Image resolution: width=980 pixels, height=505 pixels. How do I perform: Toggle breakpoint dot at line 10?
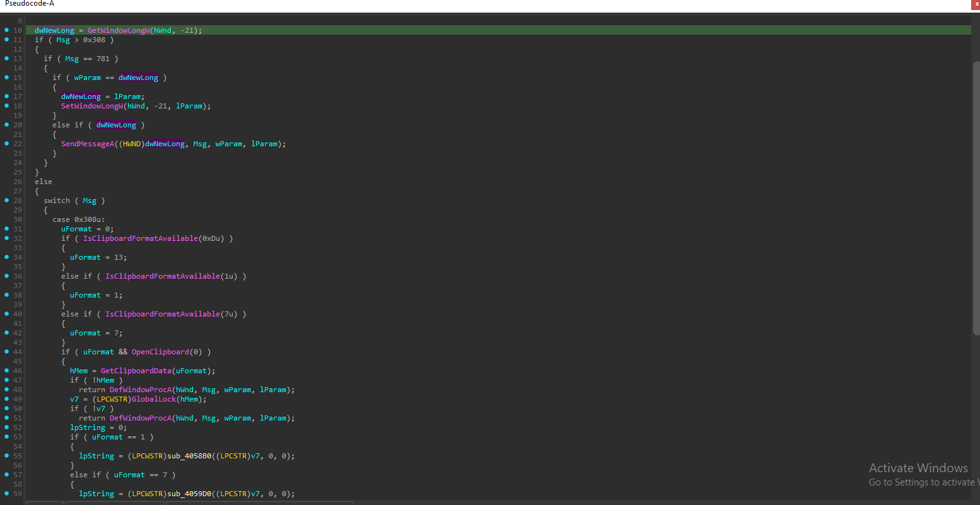point(6,30)
